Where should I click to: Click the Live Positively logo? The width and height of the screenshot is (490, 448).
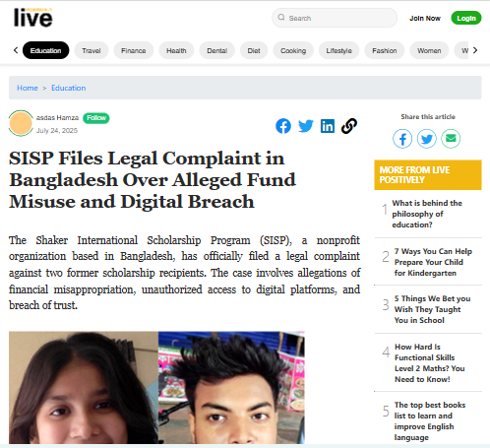(33, 17)
